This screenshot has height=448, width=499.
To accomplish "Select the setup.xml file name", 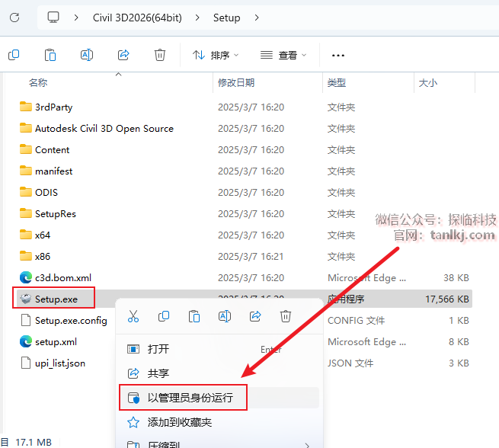I will [56, 341].
